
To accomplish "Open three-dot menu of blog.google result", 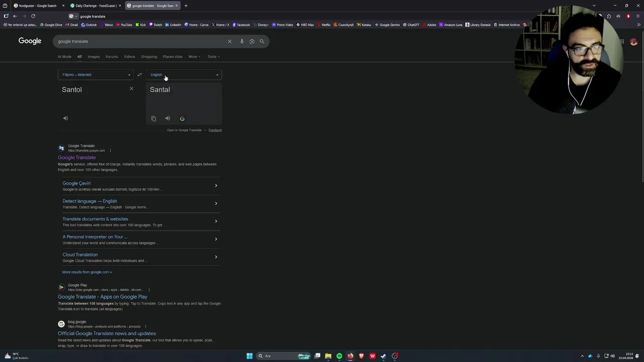I will coord(145,326).
